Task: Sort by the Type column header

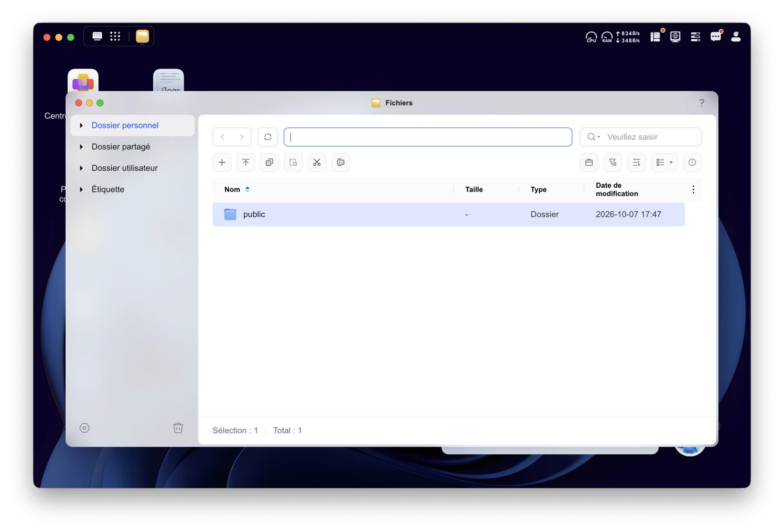Action: pyautogui.click(x=538, y=189)
